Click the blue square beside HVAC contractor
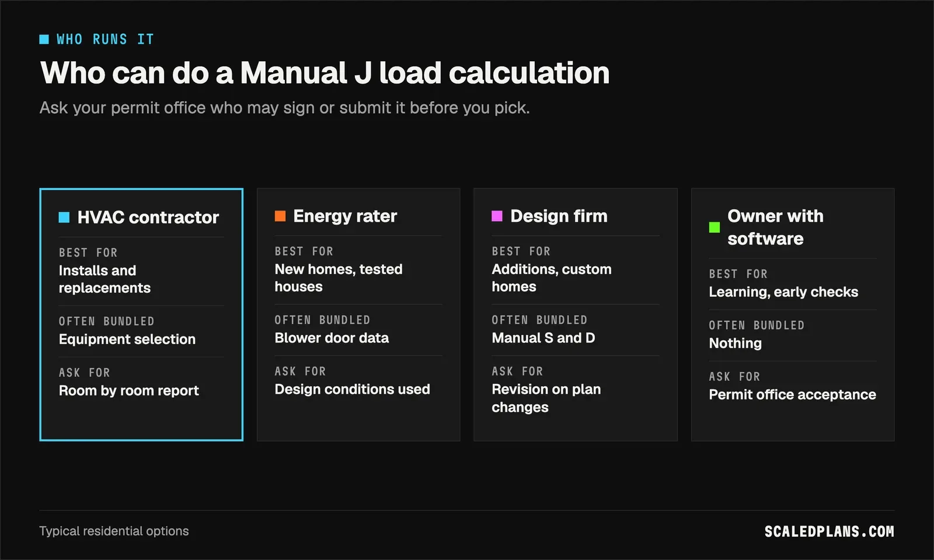This screenshot has height=560, width=934. [64, 218]
